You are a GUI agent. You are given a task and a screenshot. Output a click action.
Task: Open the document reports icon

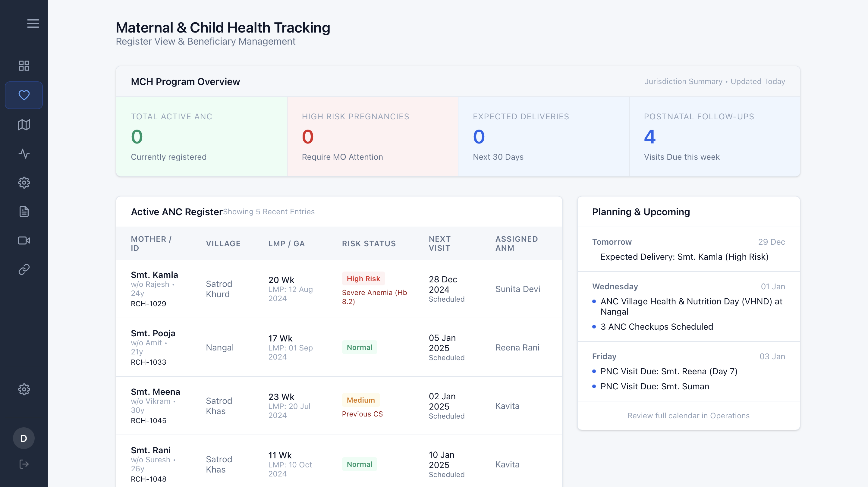pyautogui.click(x=24, y=212)
